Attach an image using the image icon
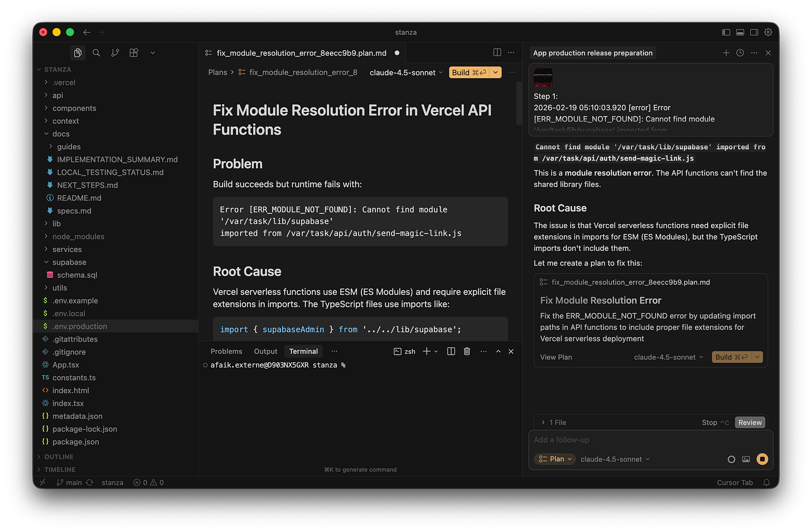This screenshot has width=812, height=532. 746,459
